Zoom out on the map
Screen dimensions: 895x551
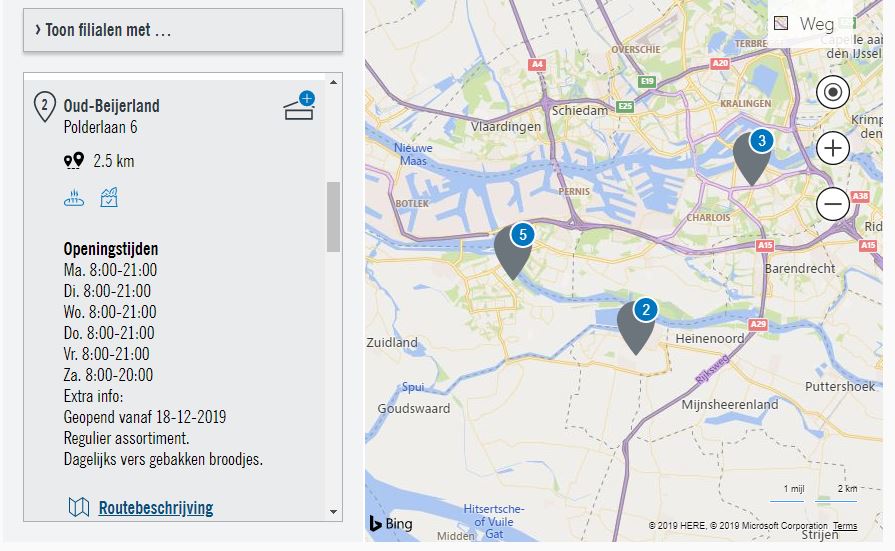coord(833,204)
